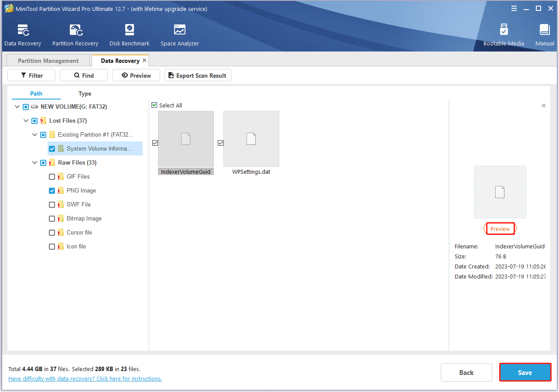Click the Cursor file folder icon
This screenshot has height=392, width=559.
point(61,232)
